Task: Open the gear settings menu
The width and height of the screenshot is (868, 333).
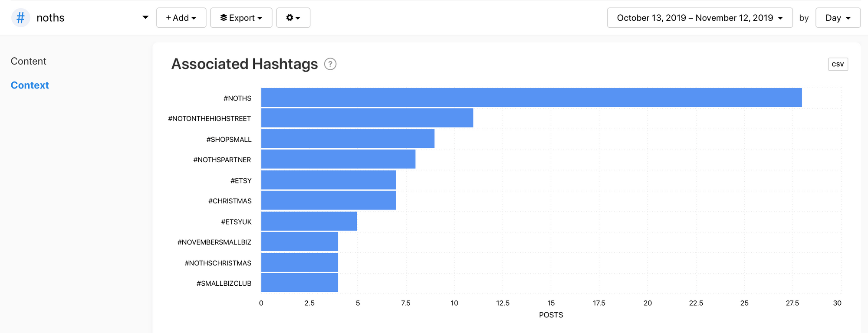Action: pos(293,18)
